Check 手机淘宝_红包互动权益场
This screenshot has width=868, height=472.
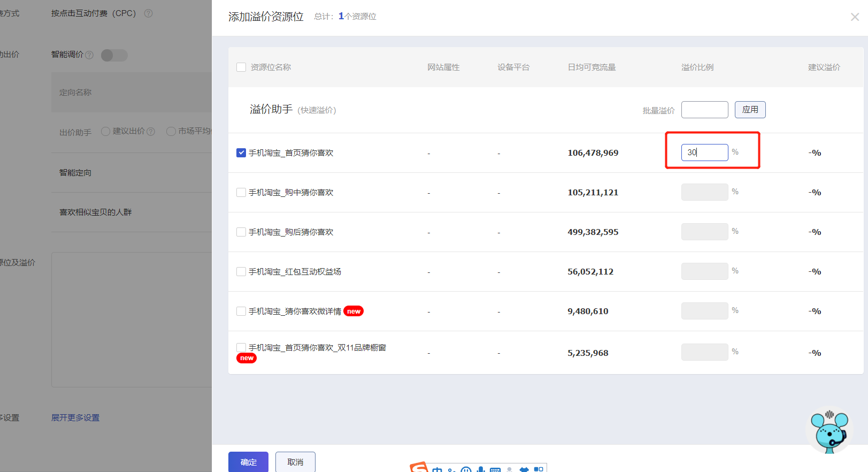coord(241,271)
